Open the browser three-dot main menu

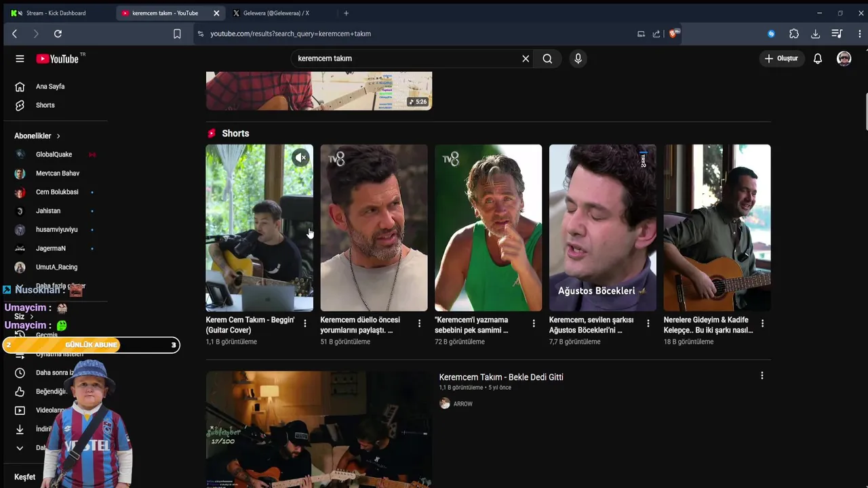point(860,34)
